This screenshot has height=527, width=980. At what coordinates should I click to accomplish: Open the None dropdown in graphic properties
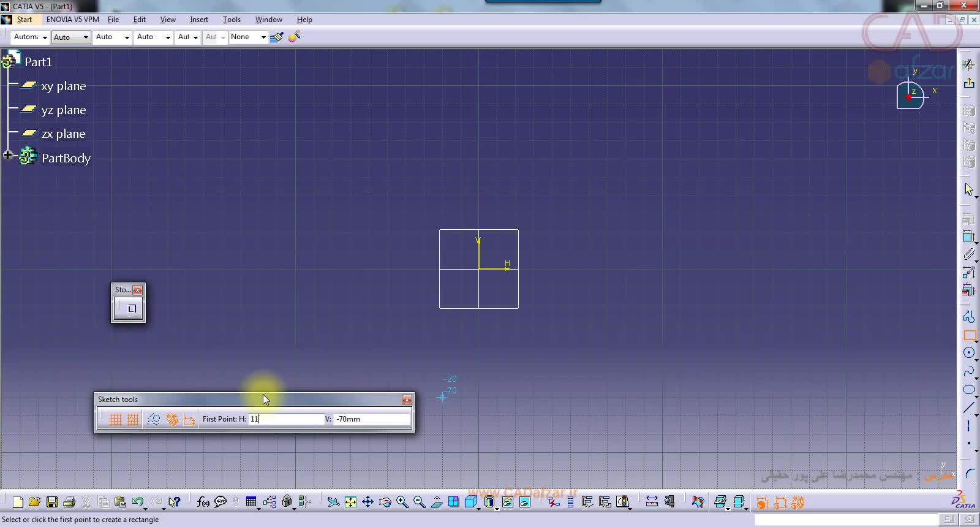click(263, 37)
